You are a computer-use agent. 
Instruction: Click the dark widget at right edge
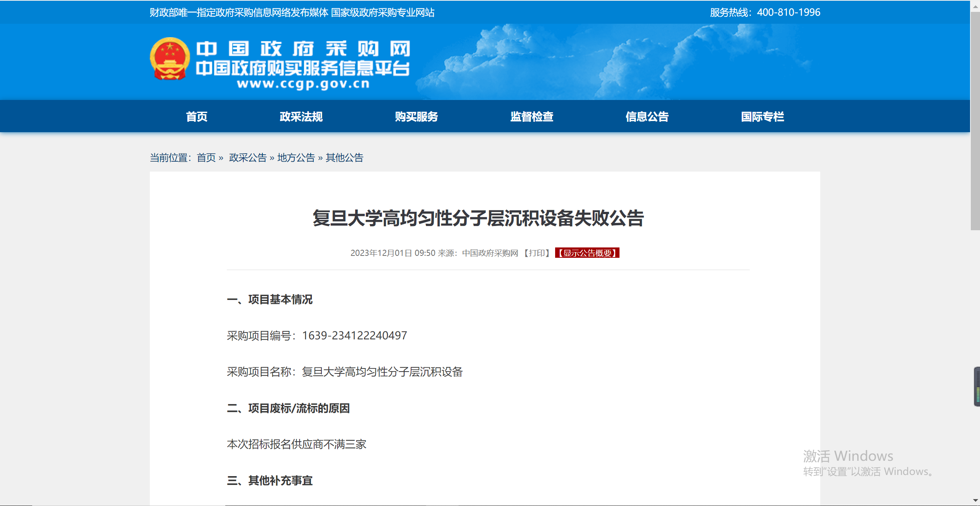point(977,386)
